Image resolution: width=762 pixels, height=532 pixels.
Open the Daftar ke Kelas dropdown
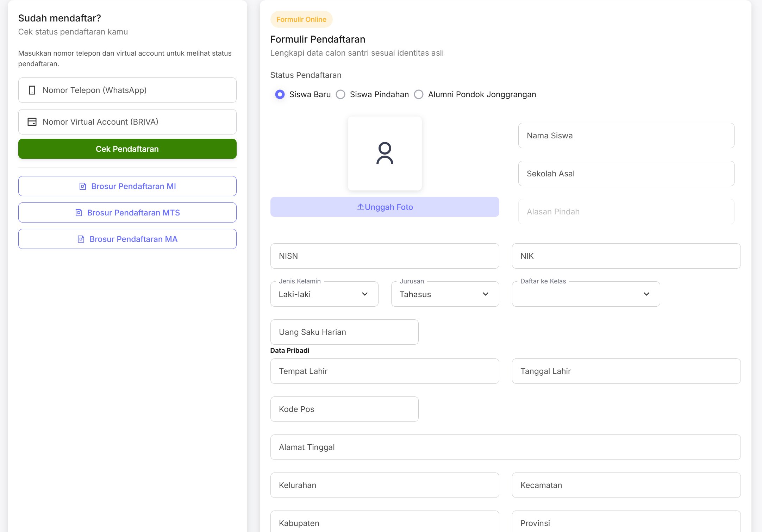pos(586,294)
